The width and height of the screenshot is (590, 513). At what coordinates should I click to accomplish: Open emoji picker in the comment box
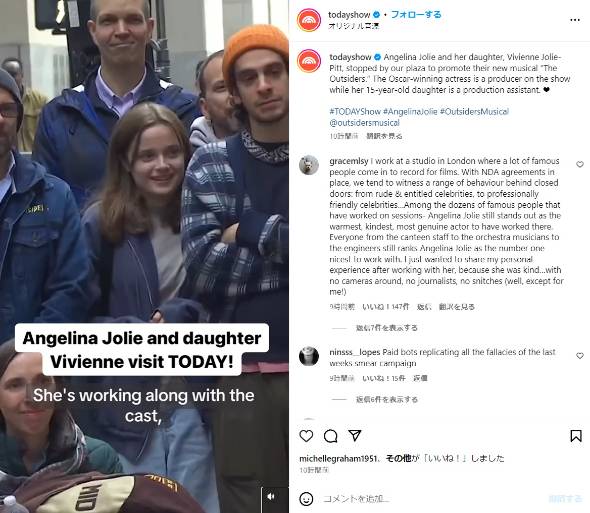coord(306,499)
